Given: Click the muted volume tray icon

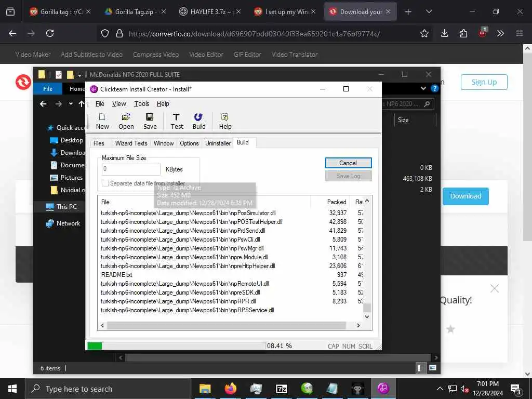Looking at the screenshot, I should click(x=464, y=389).
